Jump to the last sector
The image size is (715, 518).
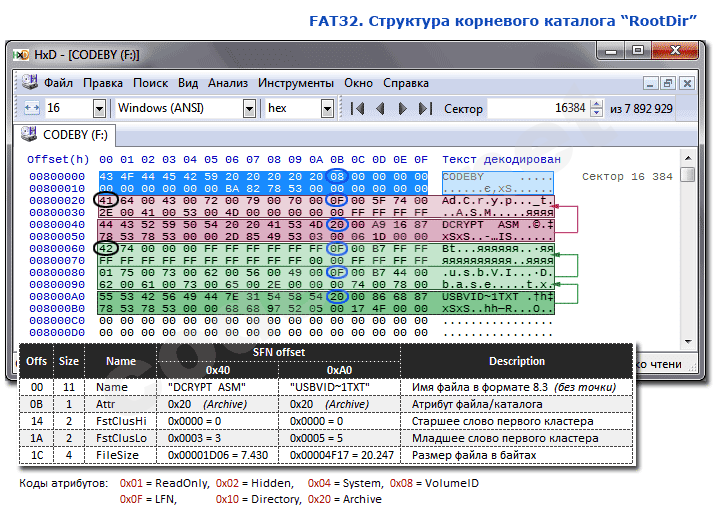tap(424, 108)
